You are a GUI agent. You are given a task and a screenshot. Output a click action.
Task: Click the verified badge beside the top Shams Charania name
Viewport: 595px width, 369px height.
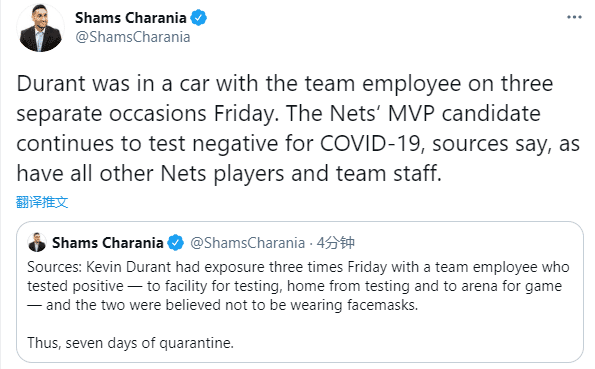tap(198, 18)
